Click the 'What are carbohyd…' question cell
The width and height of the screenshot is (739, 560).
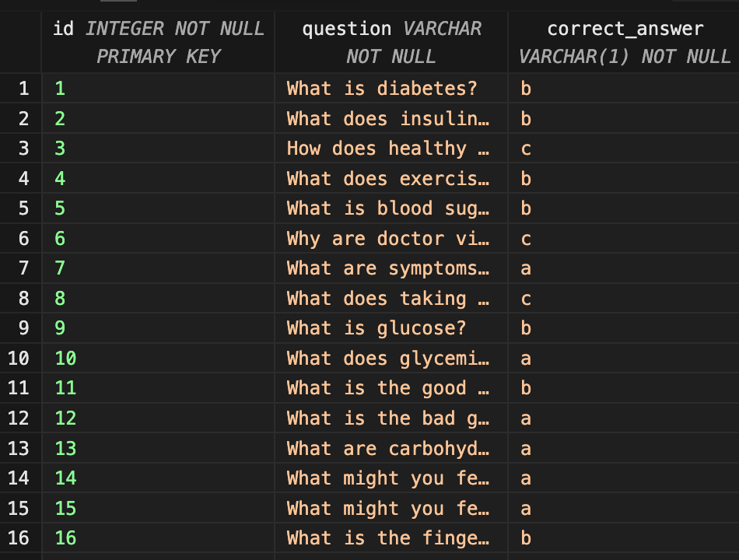coord(391,448)
